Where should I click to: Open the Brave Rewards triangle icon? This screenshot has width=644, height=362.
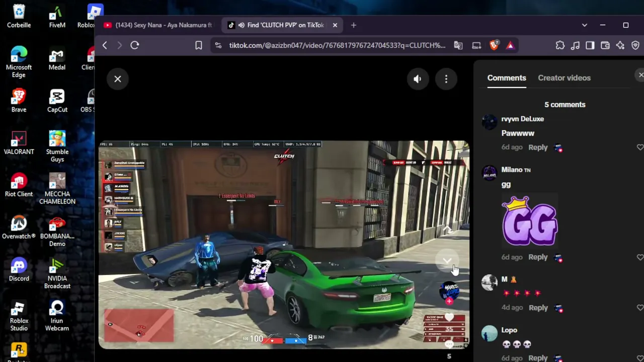pyautogui.click(x=510, y=45)
